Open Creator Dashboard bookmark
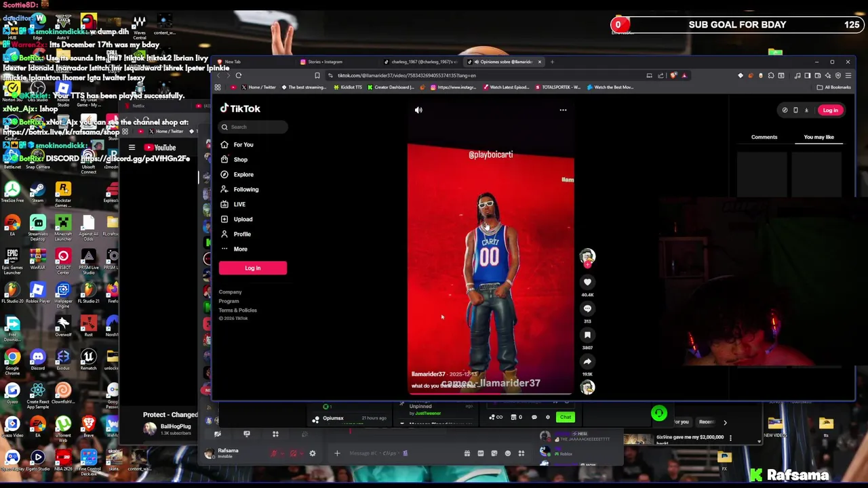 [391, 87]
